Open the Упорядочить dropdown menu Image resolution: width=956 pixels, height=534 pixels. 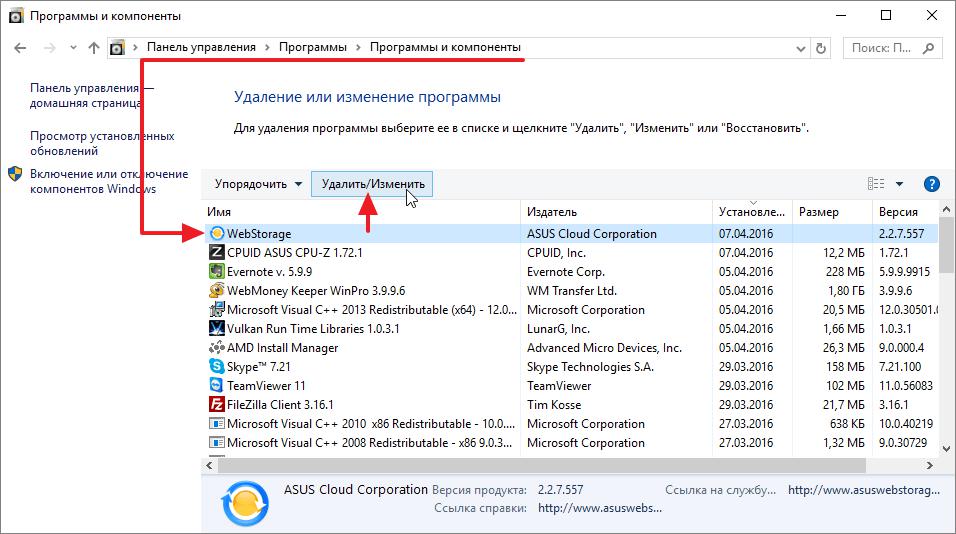258,184
